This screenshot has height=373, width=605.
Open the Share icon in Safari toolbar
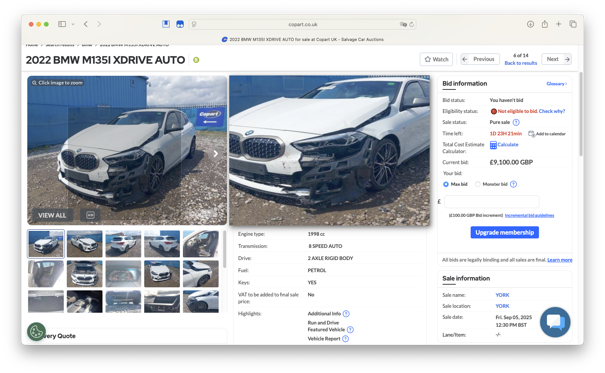544,24
